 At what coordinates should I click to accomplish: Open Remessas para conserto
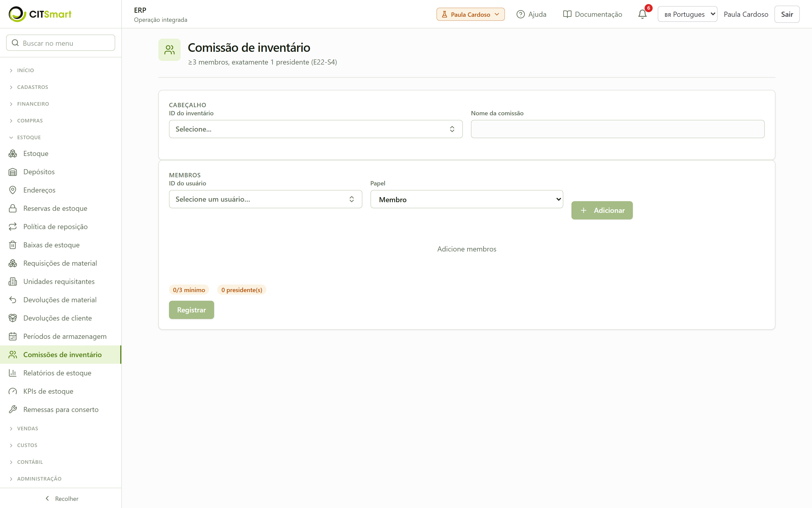coord(60,409)
